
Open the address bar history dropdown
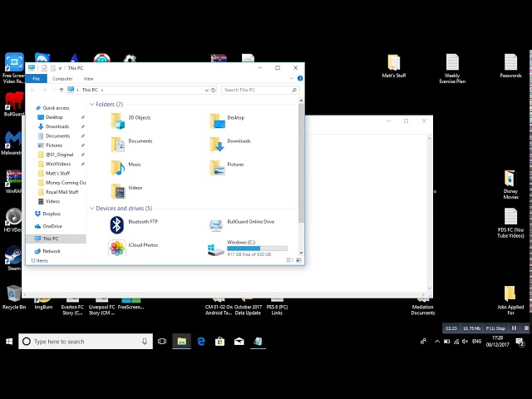206,90
